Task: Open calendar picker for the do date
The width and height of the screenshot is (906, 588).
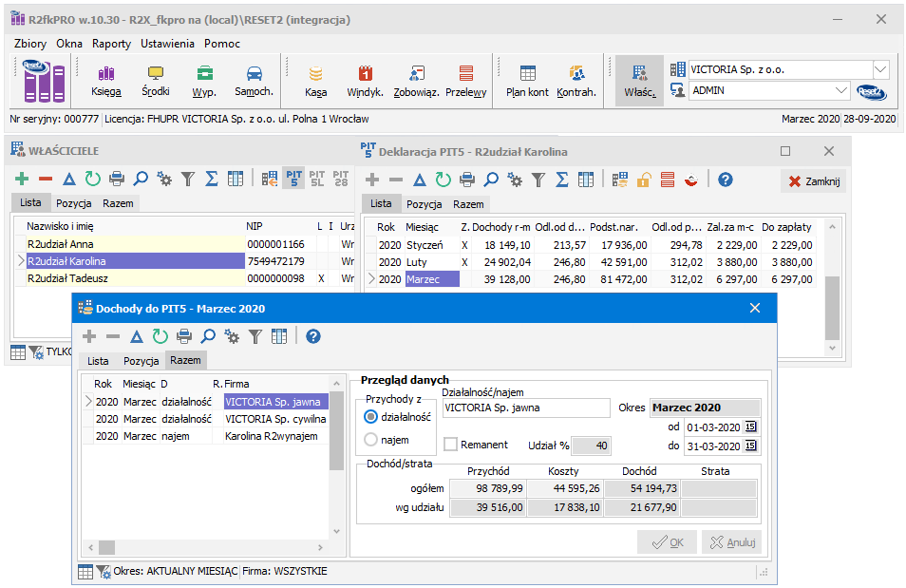Action: (x=750, y=446)
